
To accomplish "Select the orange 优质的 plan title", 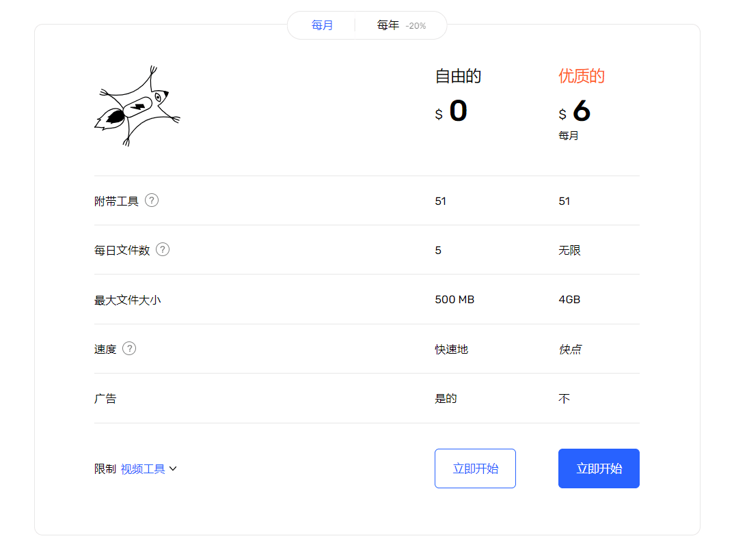I will [x=581, y=76].
